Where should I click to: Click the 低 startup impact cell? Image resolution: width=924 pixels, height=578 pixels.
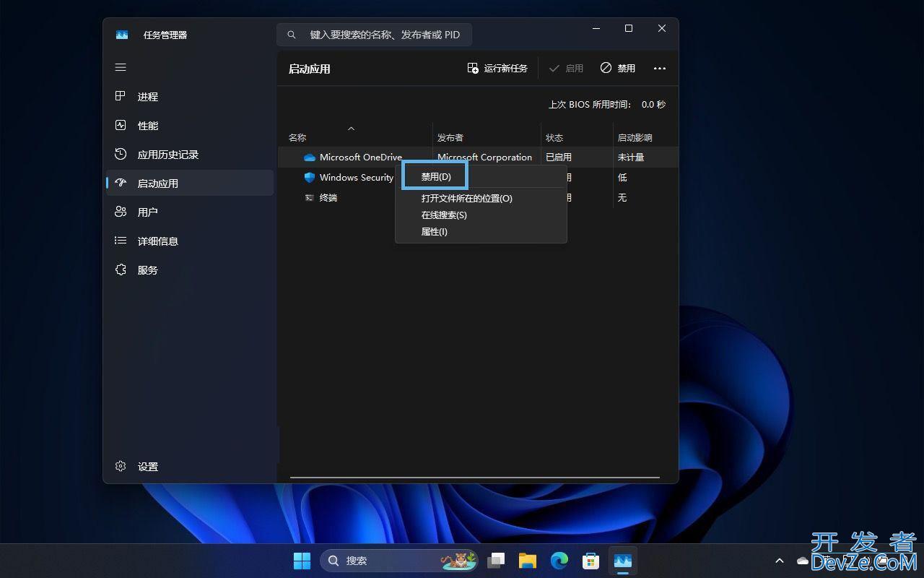[x=622, y=177]
